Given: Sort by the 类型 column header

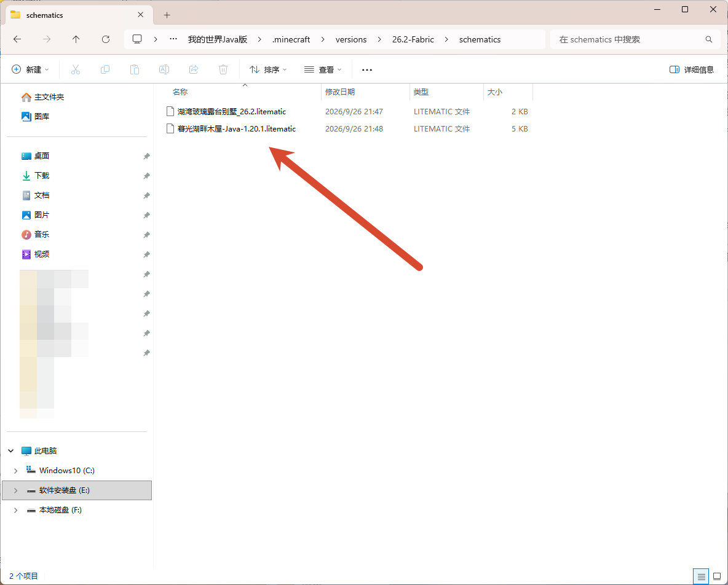Looking at the screenshot, I should click(x=421, y=92).
